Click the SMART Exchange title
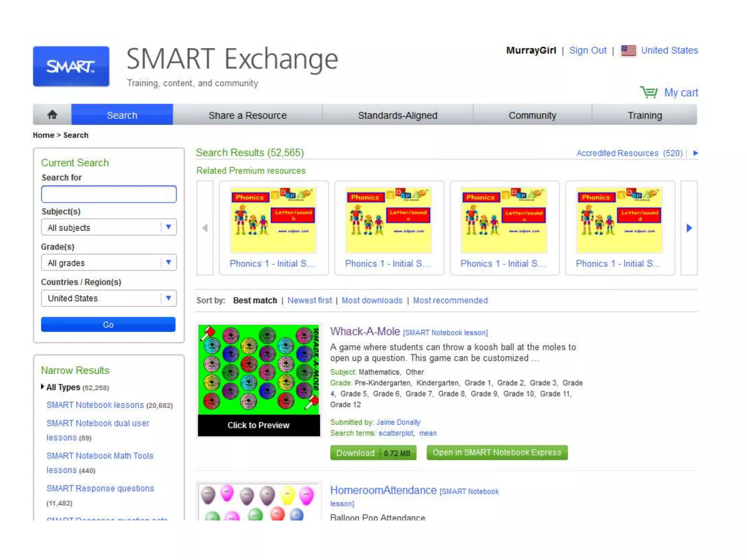This screenshot has width=747, height=560. point(232,59)
